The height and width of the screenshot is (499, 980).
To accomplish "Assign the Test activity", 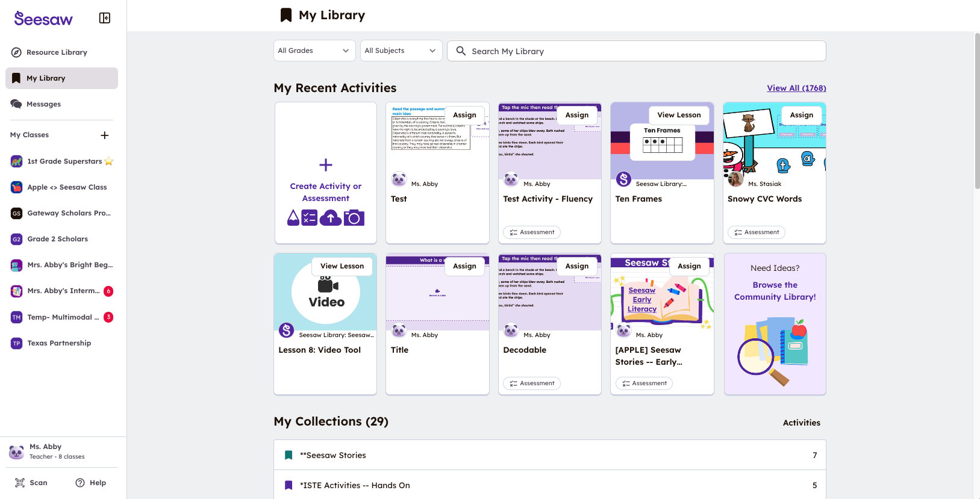I will [464, 115].
